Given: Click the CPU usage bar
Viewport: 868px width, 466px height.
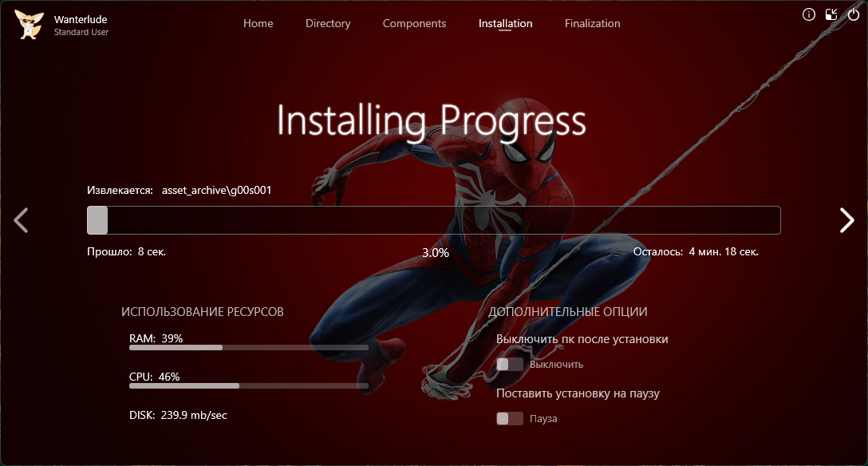Looking at the screenshot, I should (x=248, y=386).
